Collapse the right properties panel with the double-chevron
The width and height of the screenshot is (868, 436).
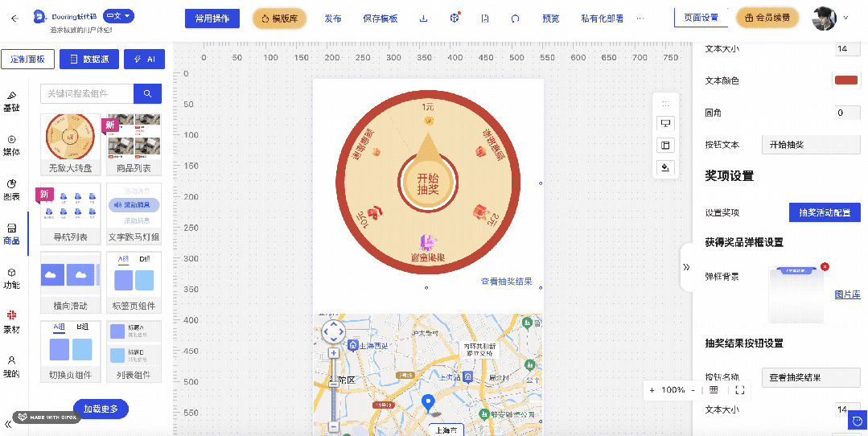[686, 267]
